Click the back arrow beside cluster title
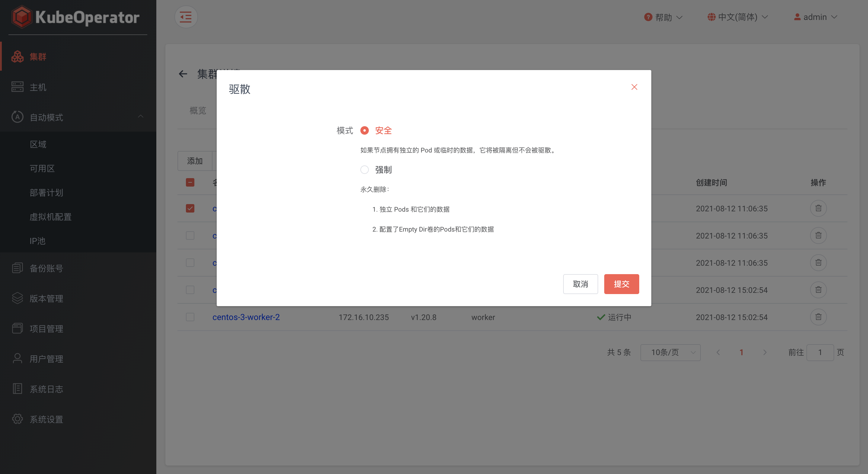 click(x=183, y=74)
